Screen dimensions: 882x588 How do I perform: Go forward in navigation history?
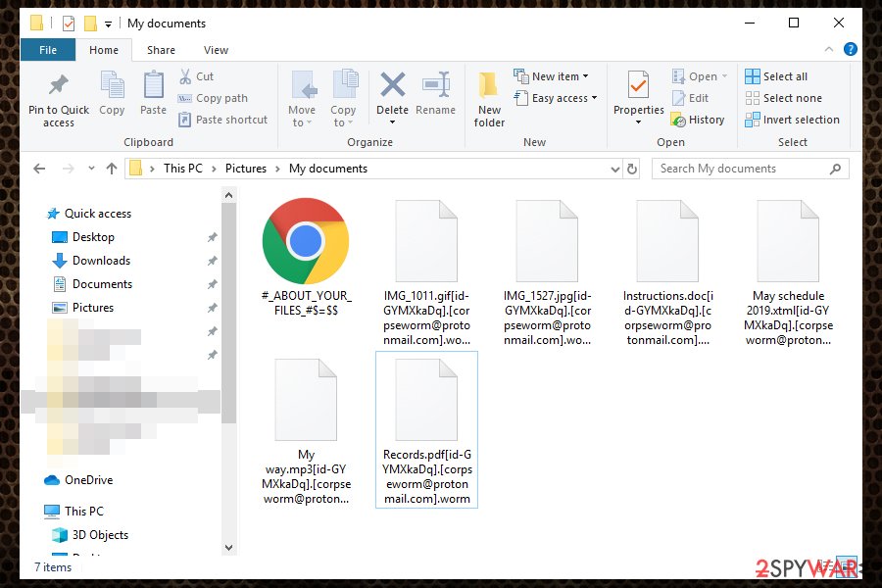[68, 169]
